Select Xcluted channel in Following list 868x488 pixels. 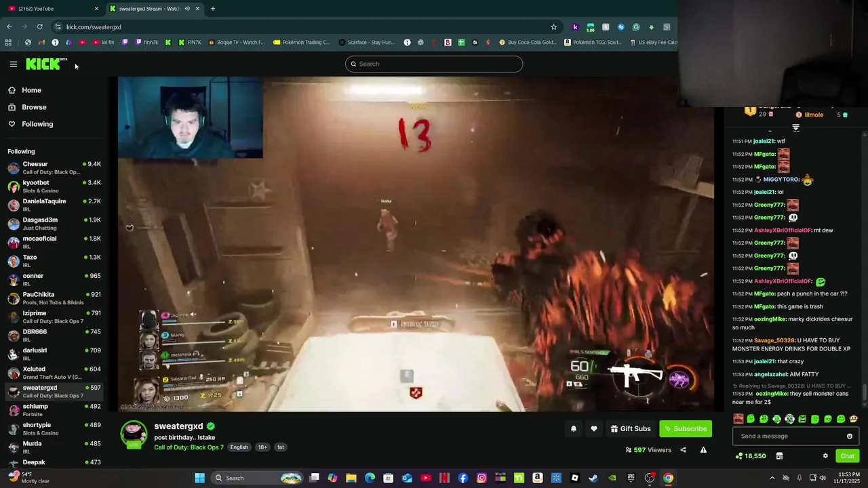click(54, 373)
